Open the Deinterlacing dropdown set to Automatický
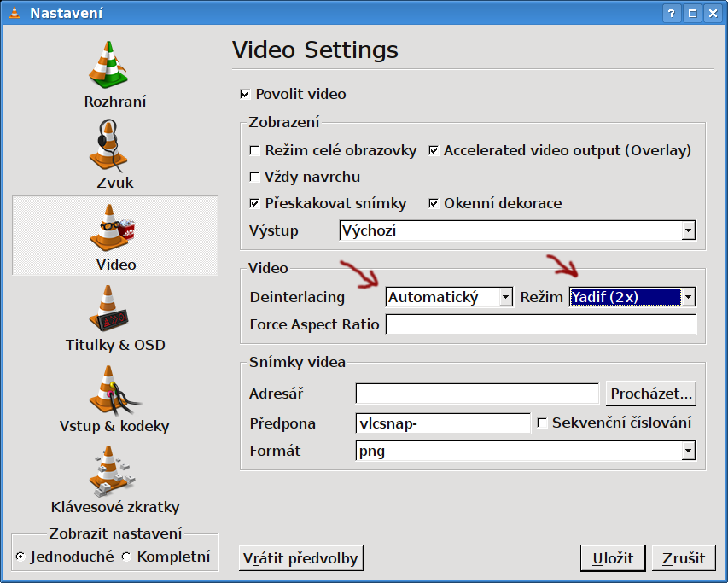 [x=449, y=297]
